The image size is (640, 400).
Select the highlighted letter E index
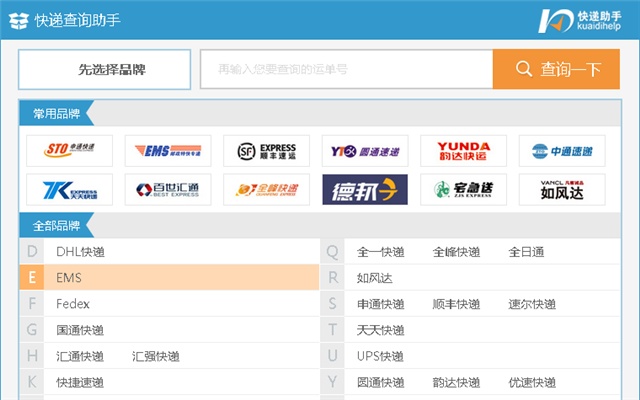point(32,278)
